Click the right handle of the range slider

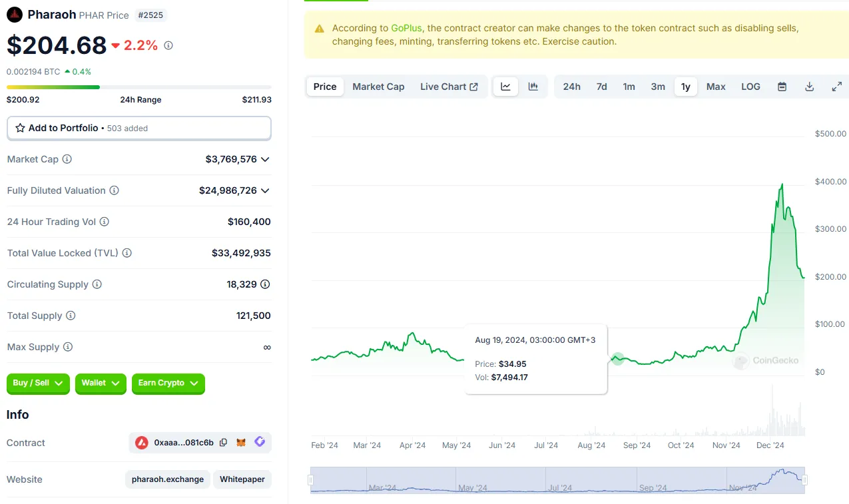tap(805, 480)
